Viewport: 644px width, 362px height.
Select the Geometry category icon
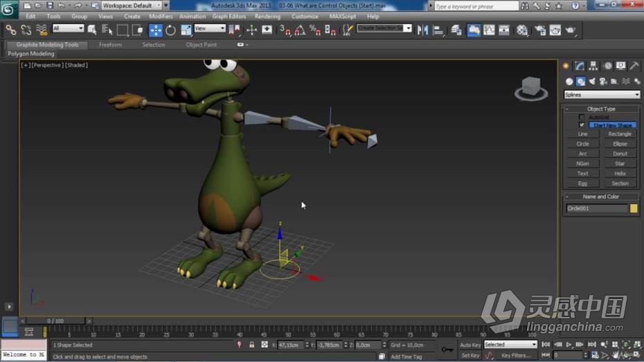pyautogui.click(x=569, y=81)
